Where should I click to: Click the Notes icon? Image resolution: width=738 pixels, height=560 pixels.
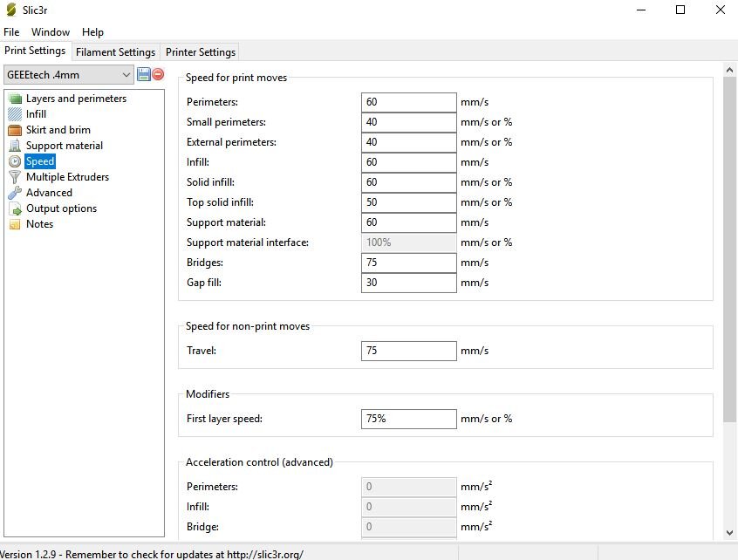(15, 224)
